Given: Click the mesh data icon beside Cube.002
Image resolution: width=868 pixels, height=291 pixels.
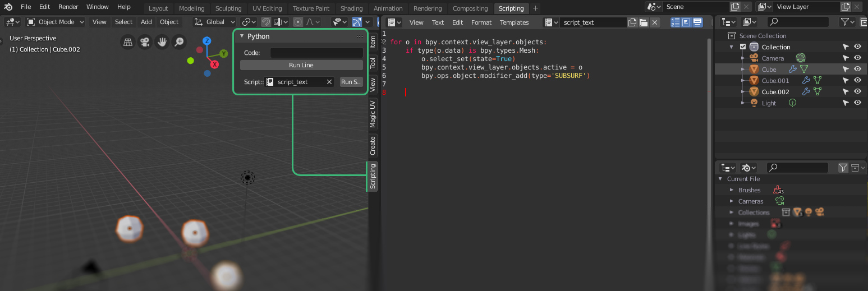Looking at the screenshot, I should pos(818,92).
